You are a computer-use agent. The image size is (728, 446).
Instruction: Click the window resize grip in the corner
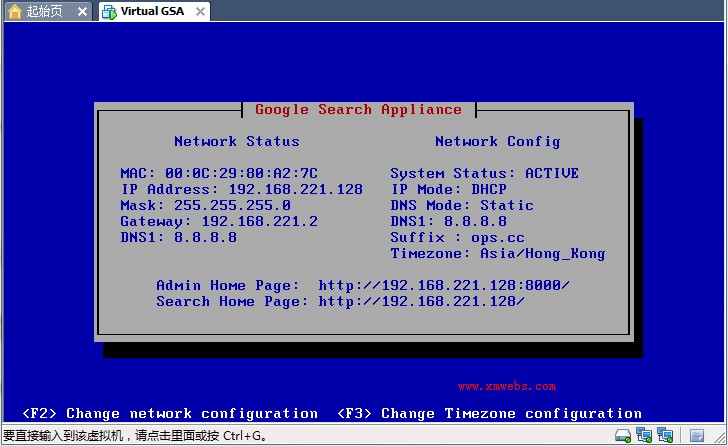tap(720, 437)
